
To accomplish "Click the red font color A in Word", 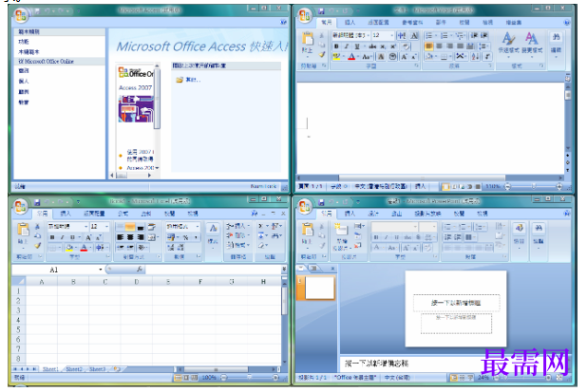I will tap(351, 57).
